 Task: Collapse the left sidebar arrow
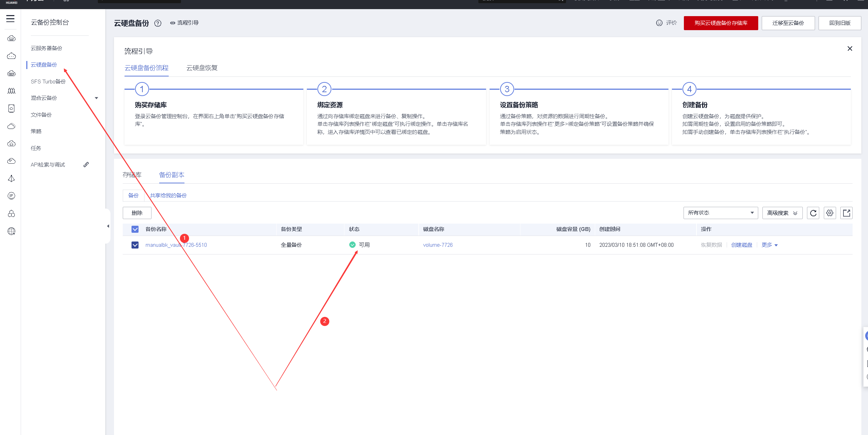point(108,226)
